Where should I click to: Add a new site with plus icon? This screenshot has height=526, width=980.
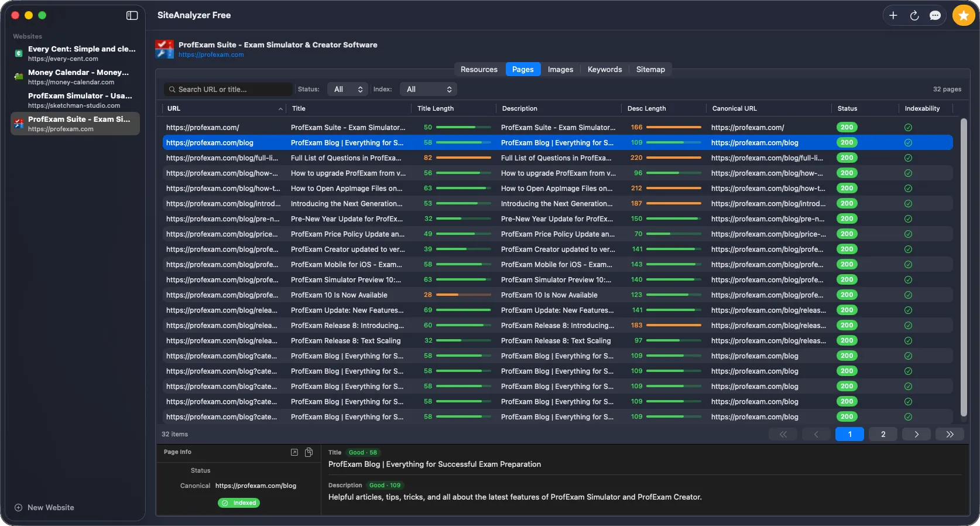[893, 16]
